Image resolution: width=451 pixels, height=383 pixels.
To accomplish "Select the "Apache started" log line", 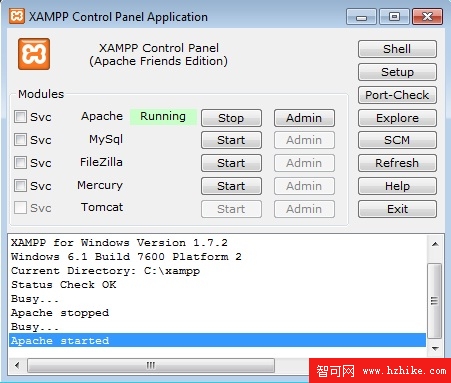I will coord(218,340).
